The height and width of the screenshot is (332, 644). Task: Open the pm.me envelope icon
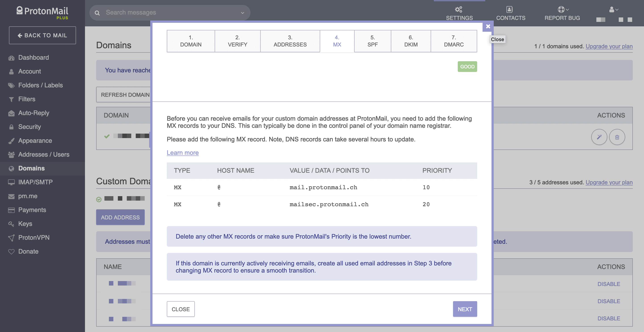[11, 196]
